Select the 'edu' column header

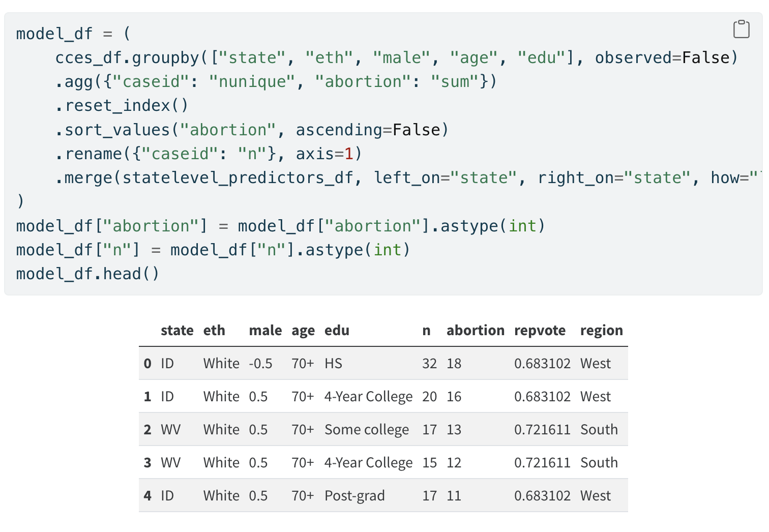[x=337, y=331]
